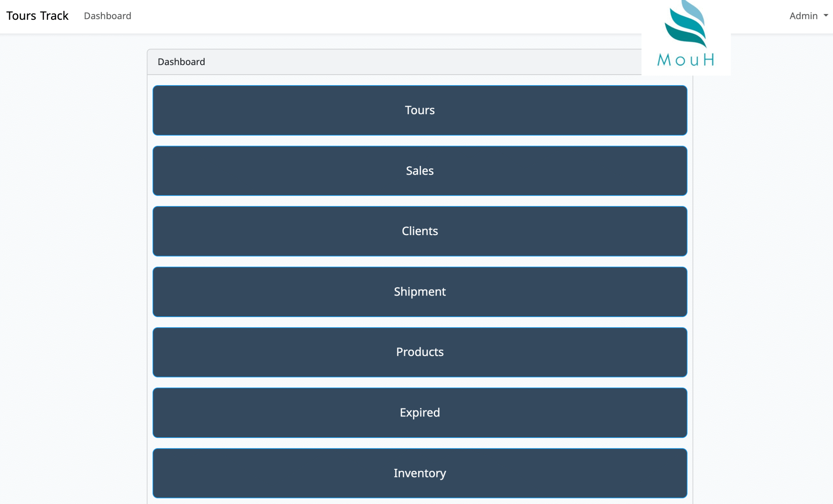Click the Tours Track brand title
833x504 pixels.
pos(37,16)
